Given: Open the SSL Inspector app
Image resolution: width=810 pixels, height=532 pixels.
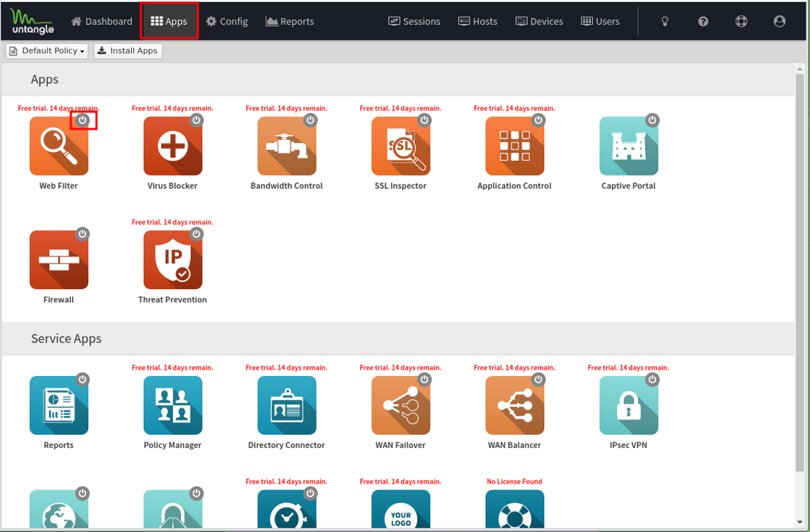Looking at the screenshot, I should (401, 146).
